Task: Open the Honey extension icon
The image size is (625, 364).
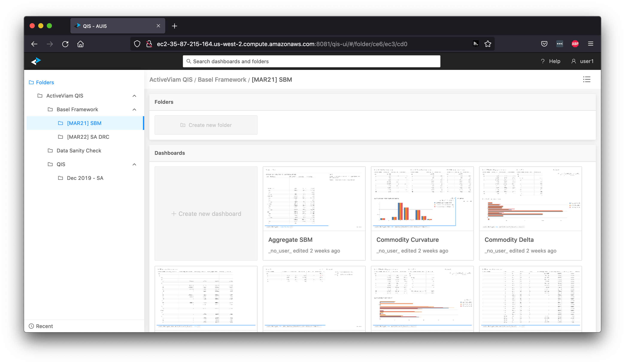Action: coord(476,44)
